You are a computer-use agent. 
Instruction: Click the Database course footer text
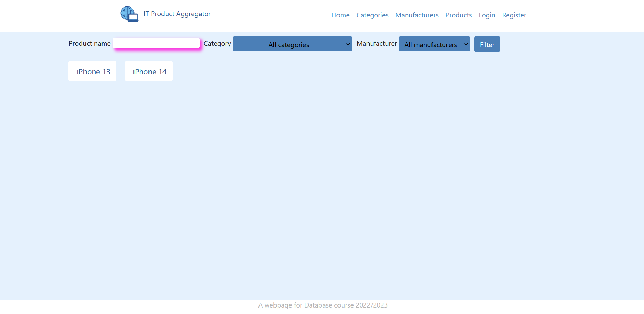(x=323, y=305)
